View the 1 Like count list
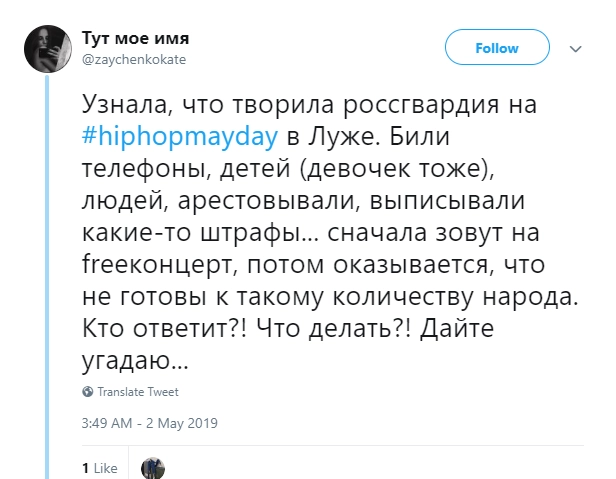616x479 pixels. tap(99, 467)
